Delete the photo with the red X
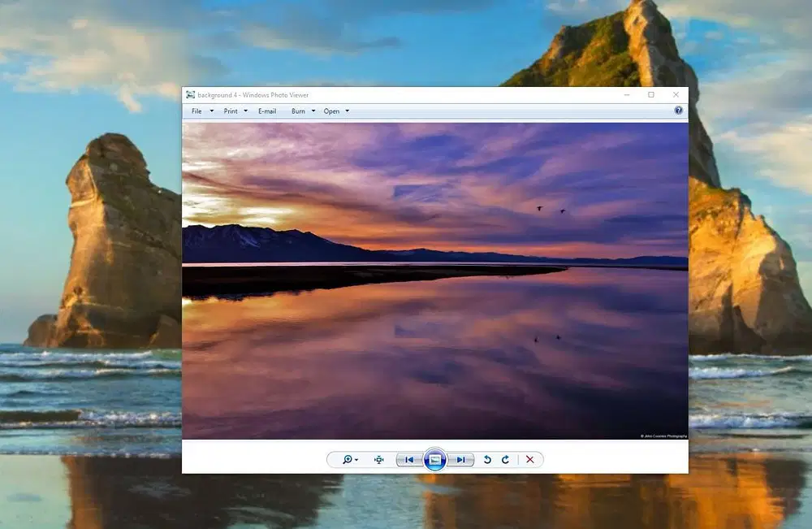The image size is (812, 529). pos(529,460)
